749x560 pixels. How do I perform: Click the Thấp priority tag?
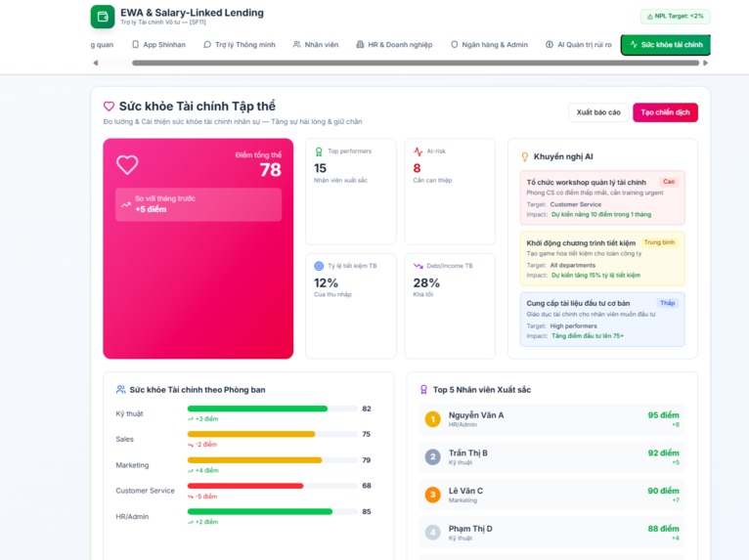[667, 303]
